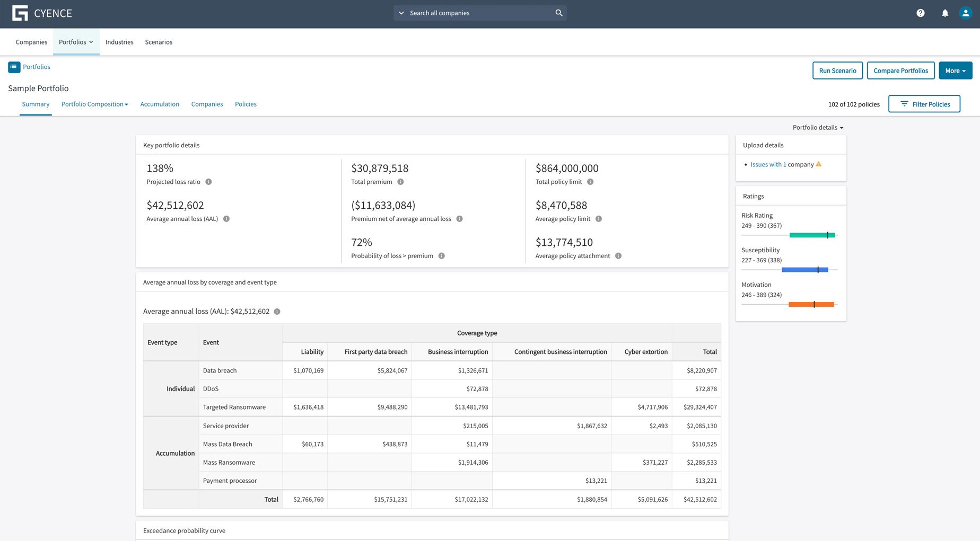Open the user profile avatar icon

pos(965,13)
